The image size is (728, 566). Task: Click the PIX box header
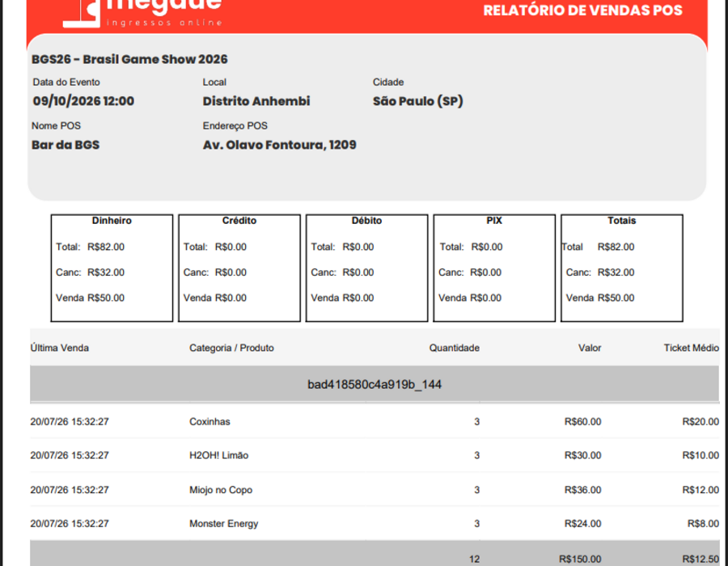(494, 221)
